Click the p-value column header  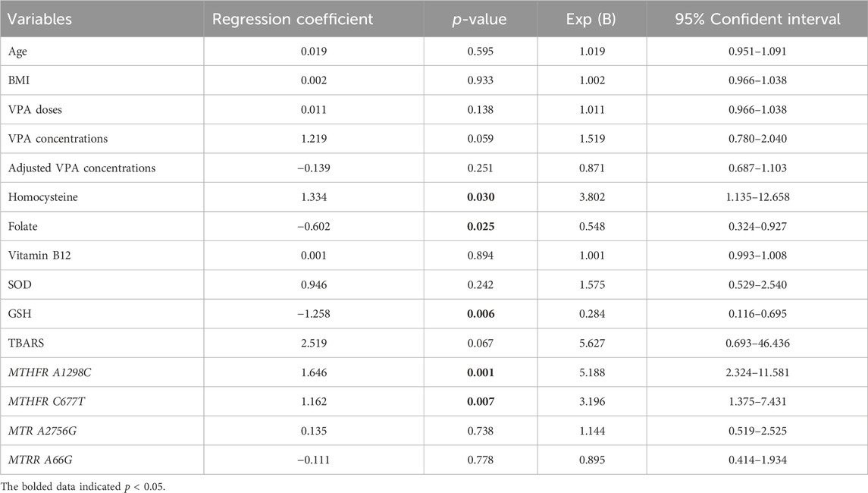pyautogui.click(x=479, y=20)
